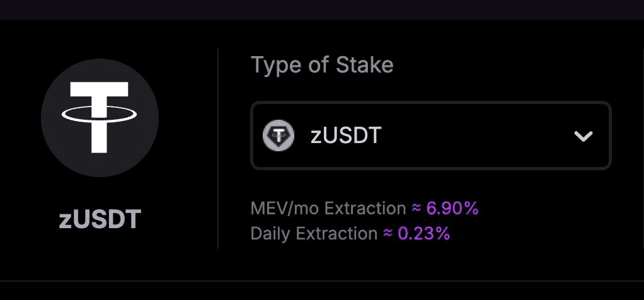
Task: Select the zUSDT text in dropdown
Action: click(346, 136)
